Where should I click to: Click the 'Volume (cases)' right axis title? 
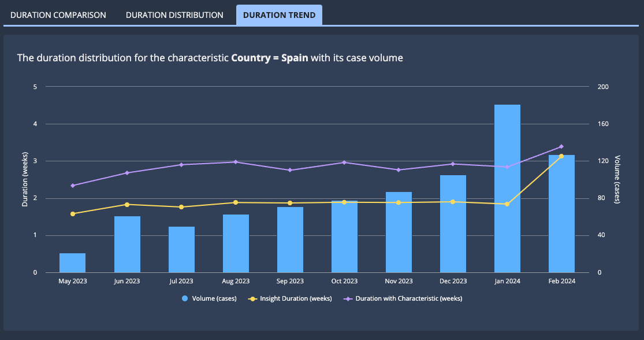(617, 179)
